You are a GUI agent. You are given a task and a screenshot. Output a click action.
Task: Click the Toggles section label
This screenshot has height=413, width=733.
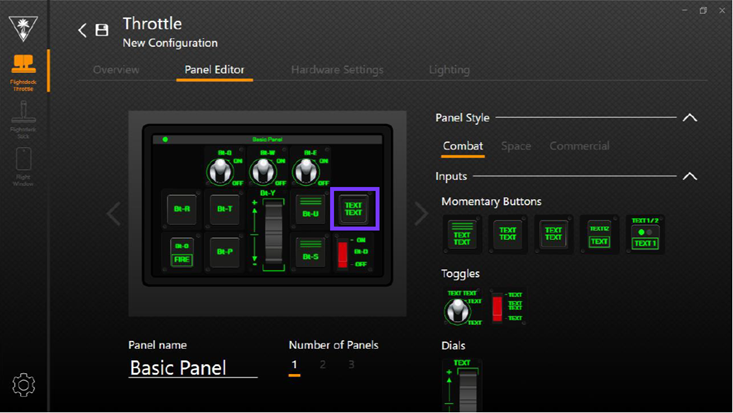[x=460, y=274]
